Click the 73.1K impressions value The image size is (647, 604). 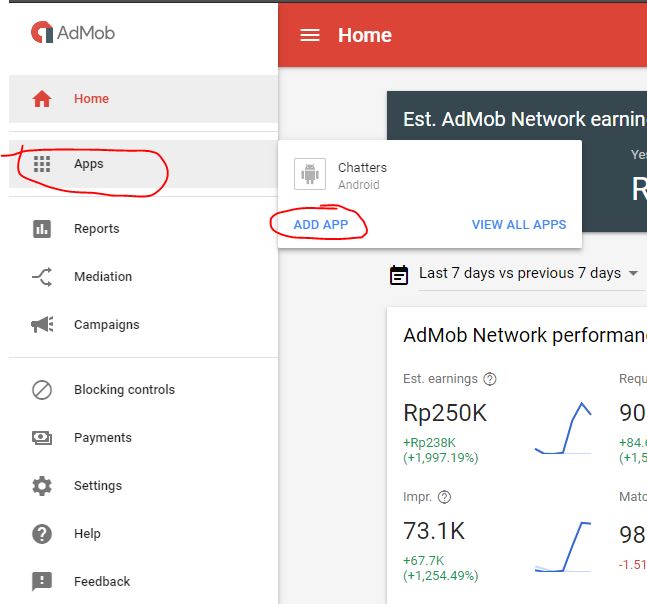434,531
